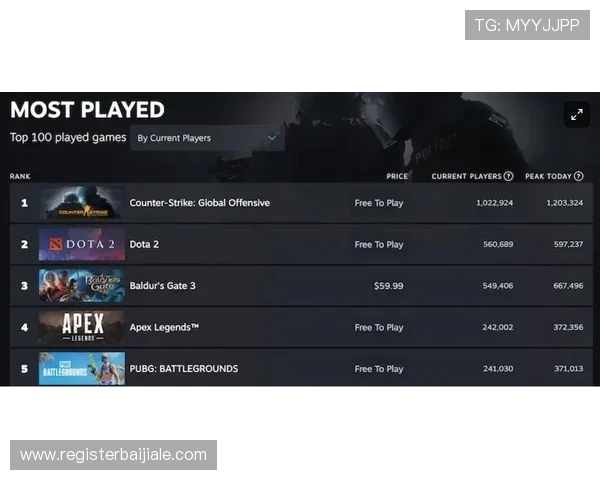Open Baldur's Gate 3 title link
Image resolution: width=600 pixels, height=480 pixels.
(162, 285)
